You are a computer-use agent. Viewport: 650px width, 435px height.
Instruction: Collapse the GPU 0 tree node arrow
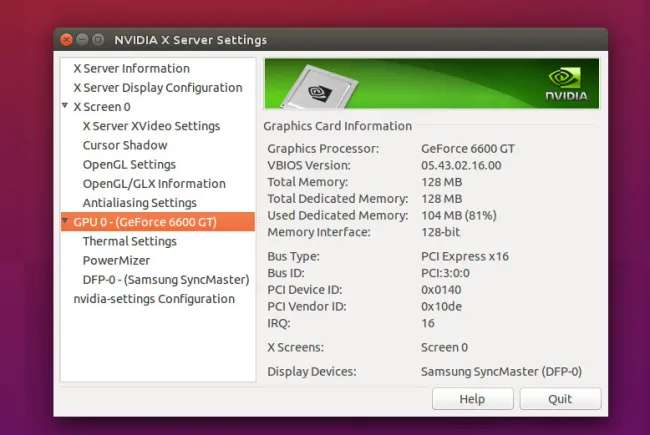65,222
